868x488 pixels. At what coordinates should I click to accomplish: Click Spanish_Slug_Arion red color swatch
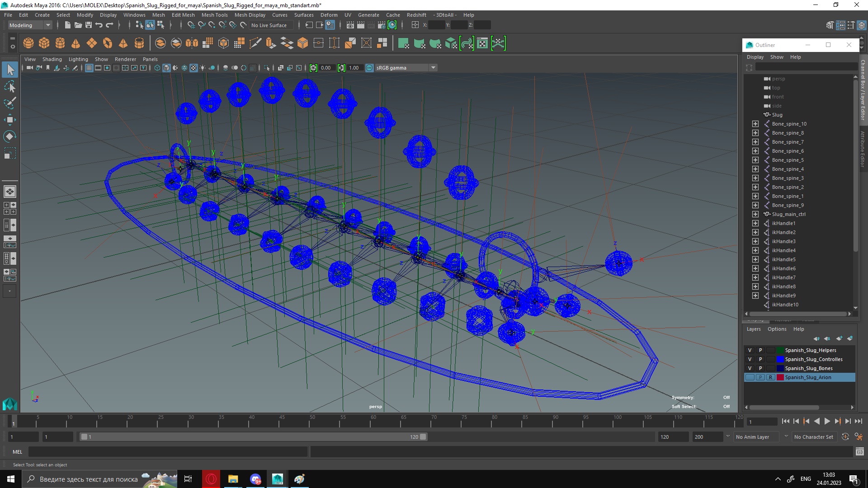(x=780, y=378)
